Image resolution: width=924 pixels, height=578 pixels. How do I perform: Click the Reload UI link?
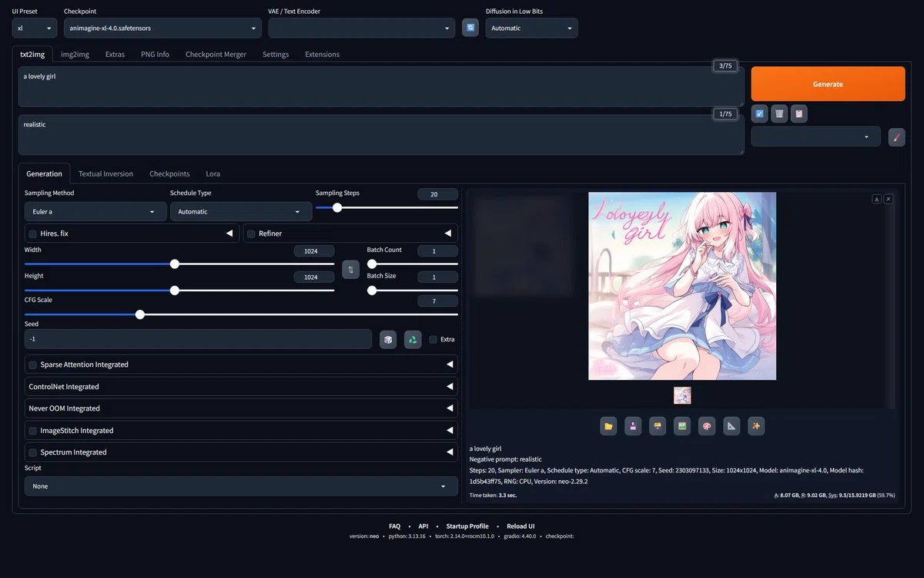[521, 526]
